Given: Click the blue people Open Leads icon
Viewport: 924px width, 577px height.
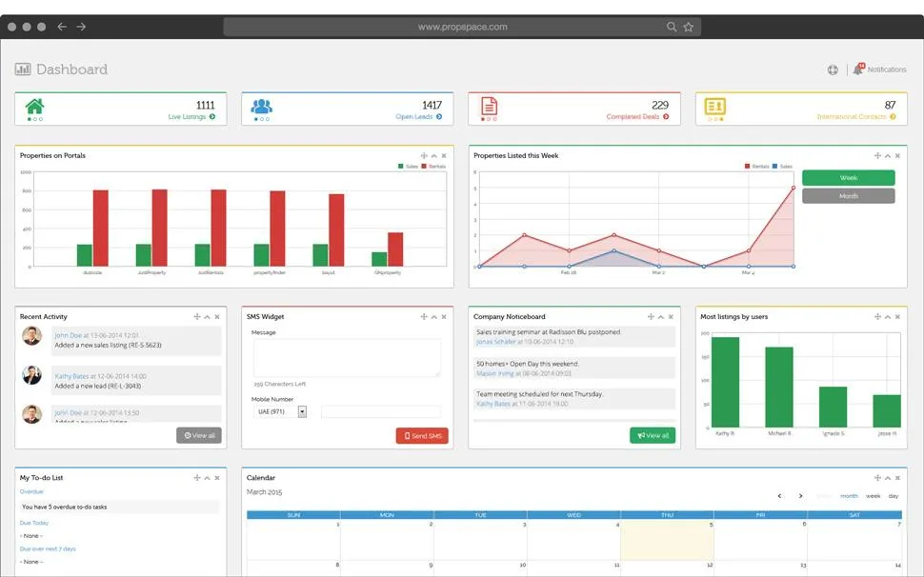Looking at the screenshot, I should click(262, 107).
